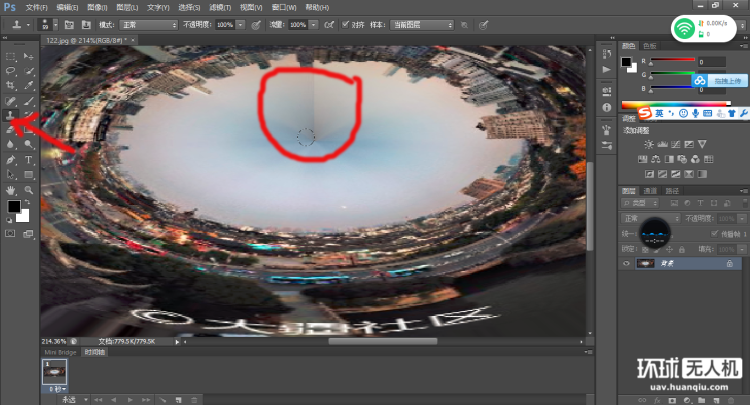
Task: Select the Rectangular Marquee tool
Action: pos(11,56)
